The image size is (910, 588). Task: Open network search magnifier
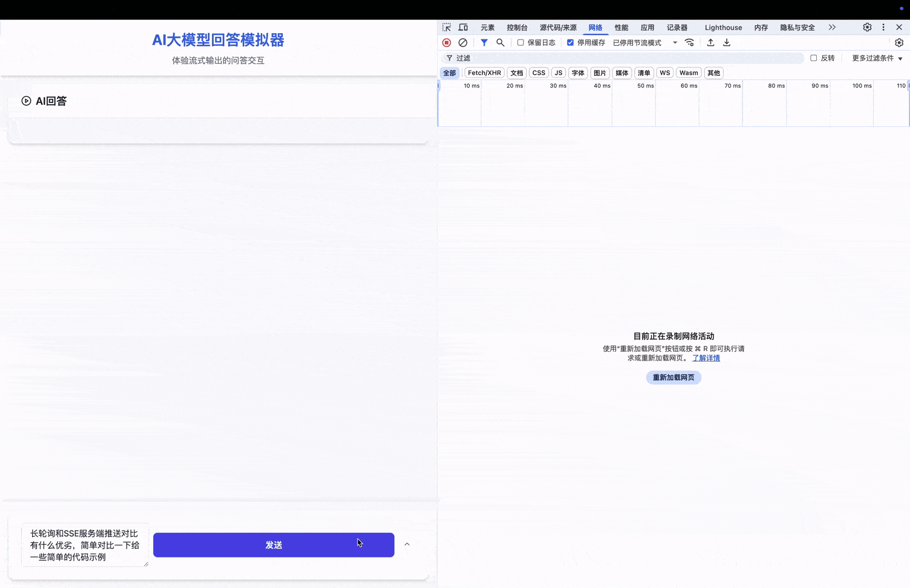tap(500, 43)
